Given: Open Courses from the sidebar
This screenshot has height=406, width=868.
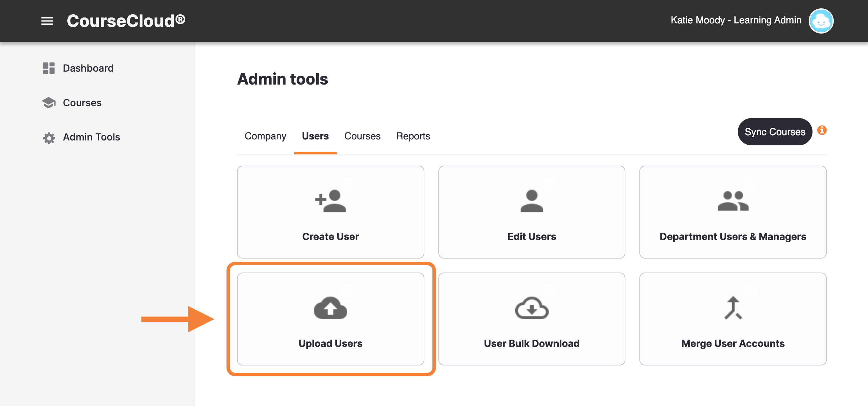Looking at the screenshot, I should pos(82,102).
